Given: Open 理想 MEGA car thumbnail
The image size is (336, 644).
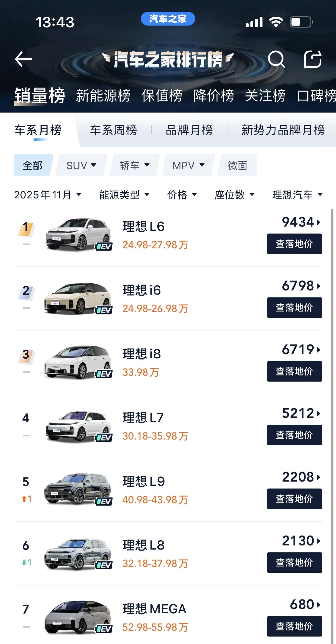Looking at the screenshot, I should [x=78, y=617].
